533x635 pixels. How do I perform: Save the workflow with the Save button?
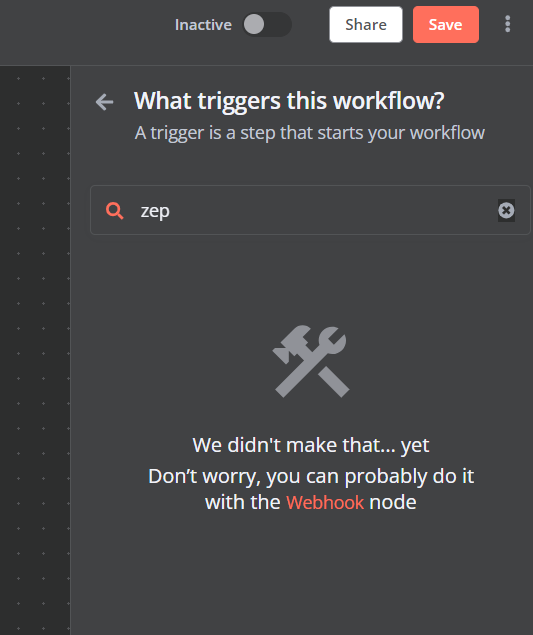(446, 25)
